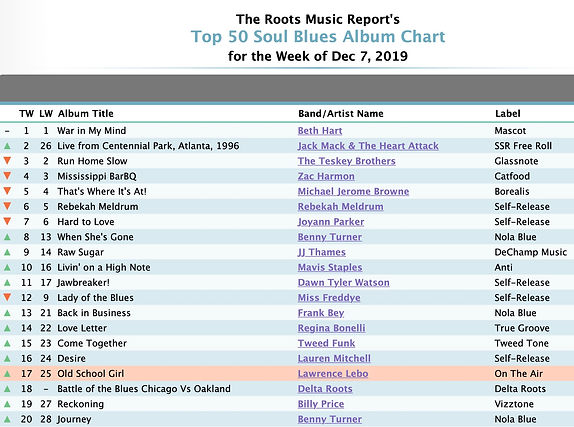Open the JJ Thames artist link

[x=321, y=252]
